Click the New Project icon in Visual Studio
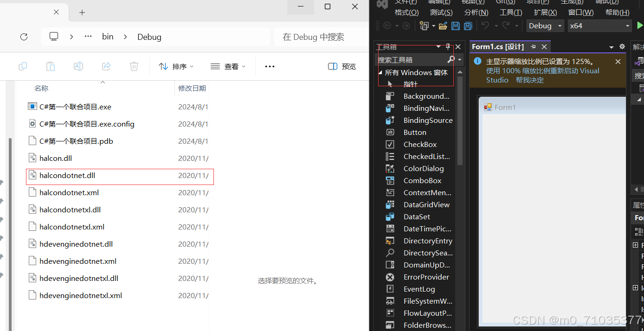This screenshot has height=331, width=644. tap(424, 26)
